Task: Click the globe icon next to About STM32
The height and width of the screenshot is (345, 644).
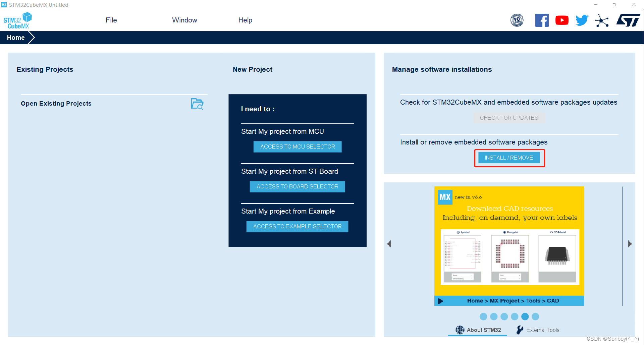Action: pyautogui.click(x=460, y=330)
